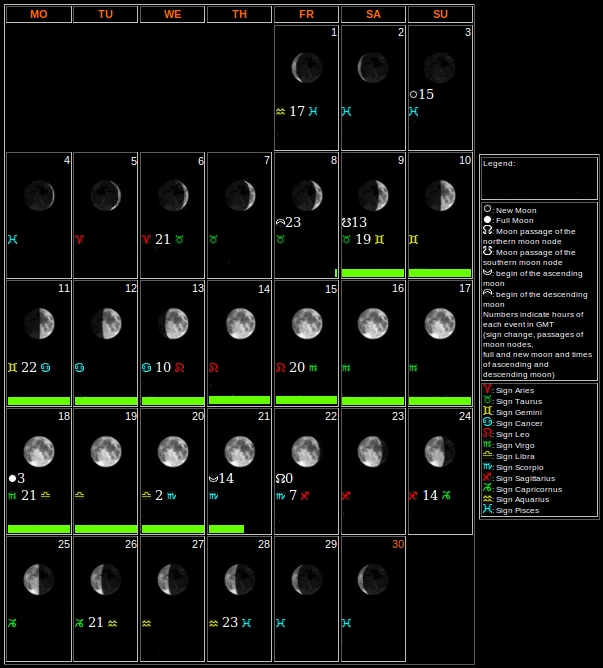Click the new moon symbol on day 3
This screenshot has height=668, width=603.
point(413,95)
